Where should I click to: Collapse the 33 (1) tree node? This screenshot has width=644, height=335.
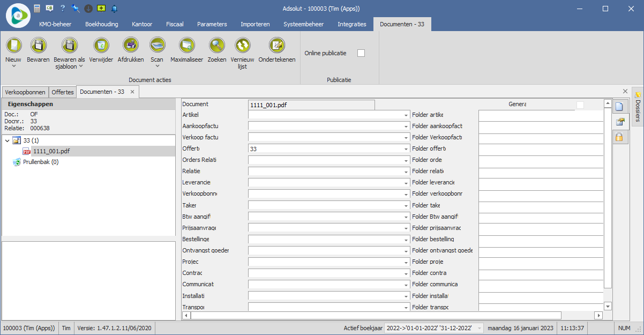[x=7, y=140]
